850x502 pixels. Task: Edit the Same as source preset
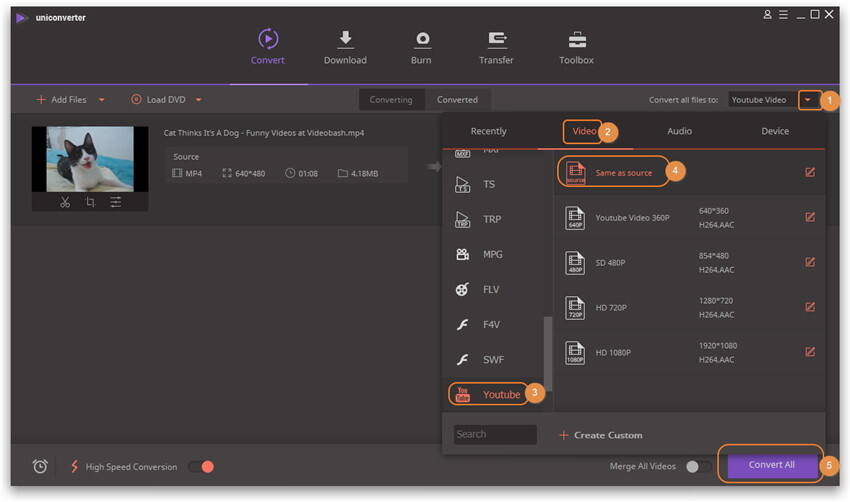coord(810,172)
